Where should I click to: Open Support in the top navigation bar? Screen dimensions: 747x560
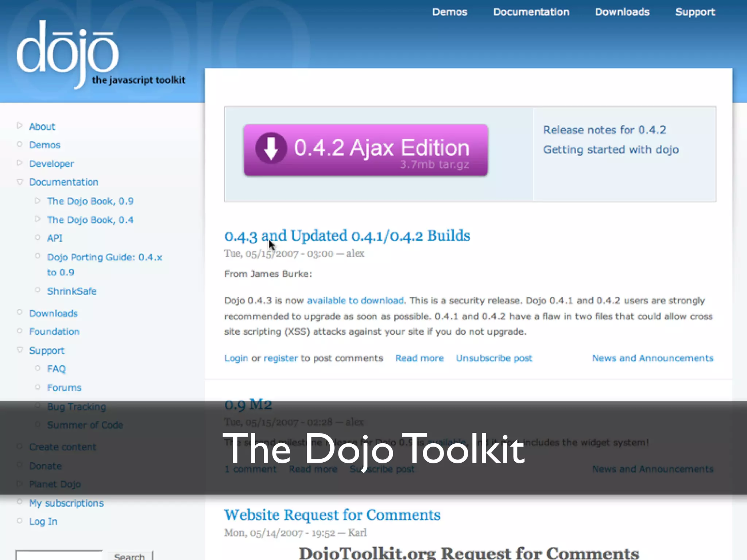pos(695,12)
